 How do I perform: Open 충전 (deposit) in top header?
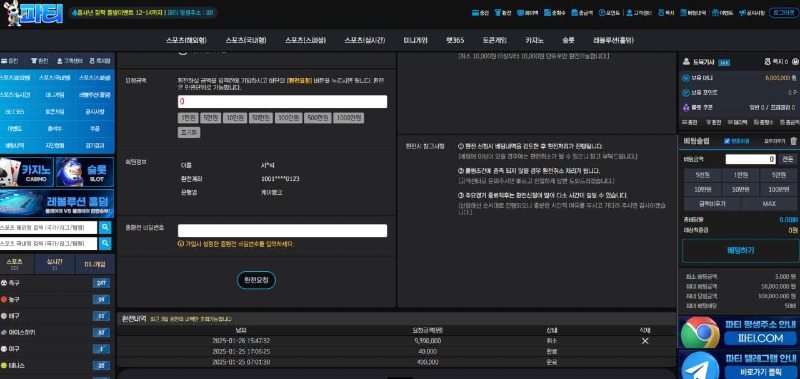coord(481,13)
